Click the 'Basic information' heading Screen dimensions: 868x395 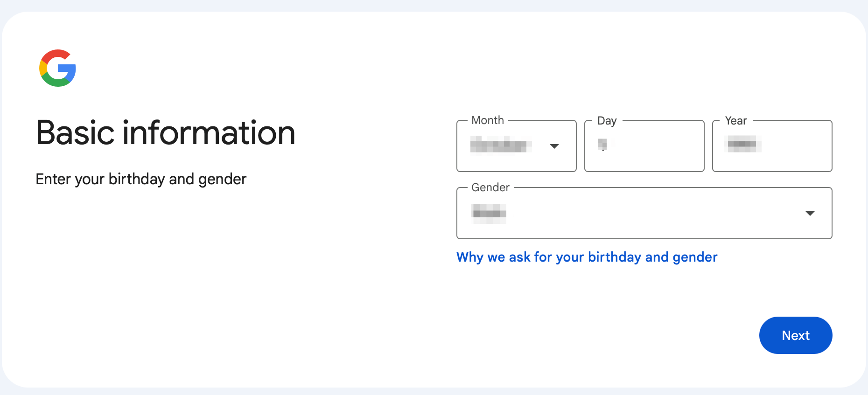[x=166, y=133]
